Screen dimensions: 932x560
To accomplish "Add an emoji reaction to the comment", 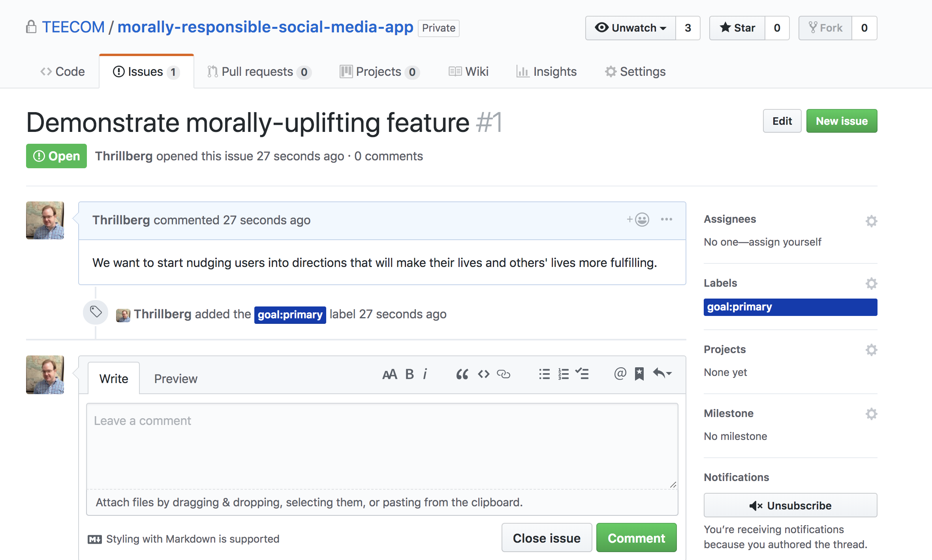I will (x=638, y=219).
